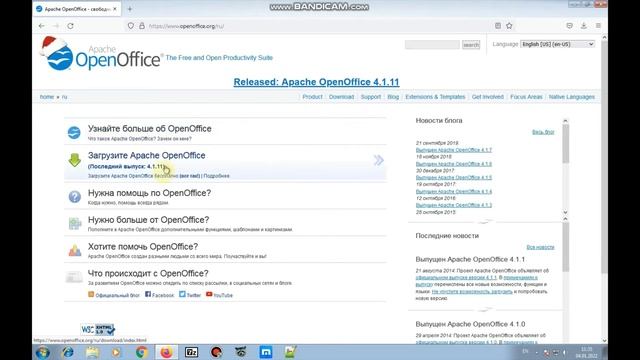Viewport: 640px width, 360px height.
Task: Open Выпущен Apache OpenOffice 4.1.7 blog link
Action: point(453,150)
